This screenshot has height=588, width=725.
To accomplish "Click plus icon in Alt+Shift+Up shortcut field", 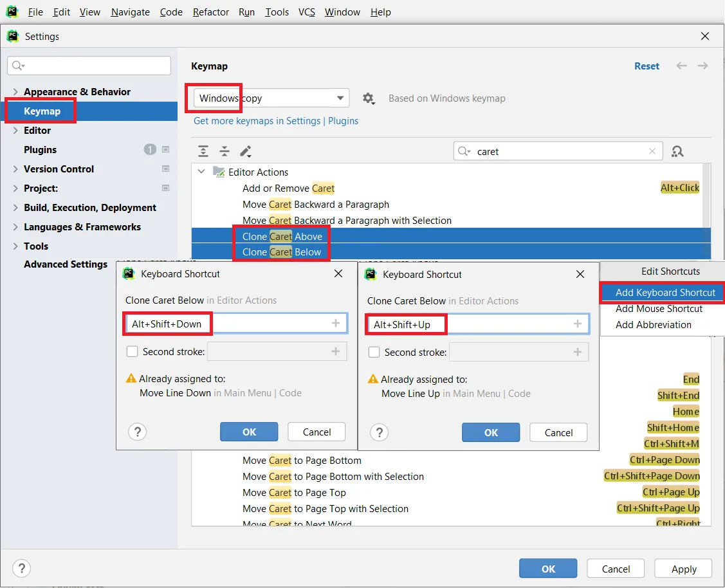I will [578, 324].
